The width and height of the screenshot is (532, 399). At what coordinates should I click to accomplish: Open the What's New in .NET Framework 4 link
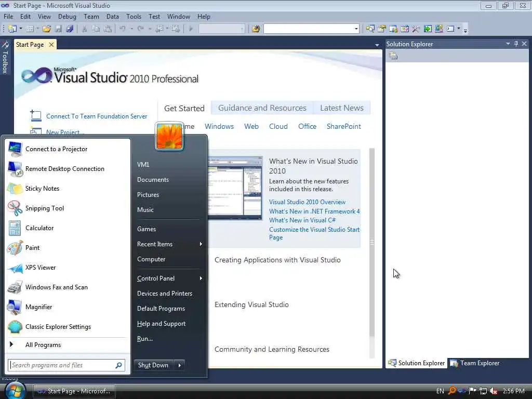(x=314, y=211)
